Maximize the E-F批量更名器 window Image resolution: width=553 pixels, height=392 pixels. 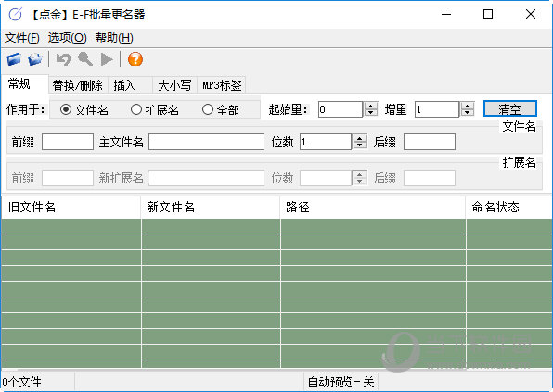pyautogui.click(x=488, y=15)
